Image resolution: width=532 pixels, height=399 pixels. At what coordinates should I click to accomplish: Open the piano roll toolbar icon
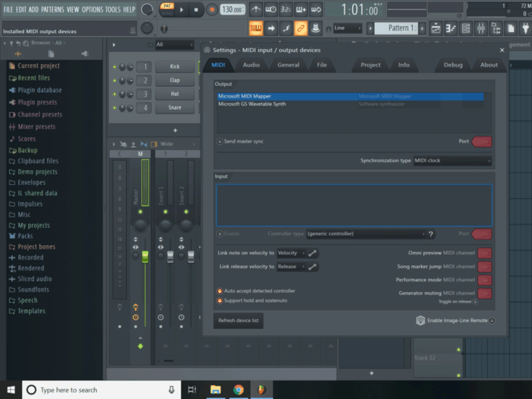(451, 29)
